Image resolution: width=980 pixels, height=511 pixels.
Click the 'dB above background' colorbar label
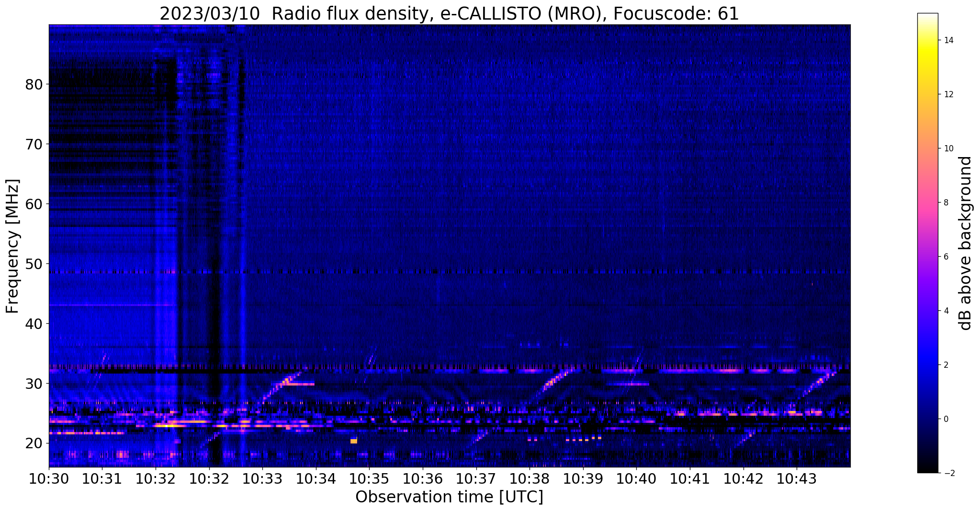[965, 243]
